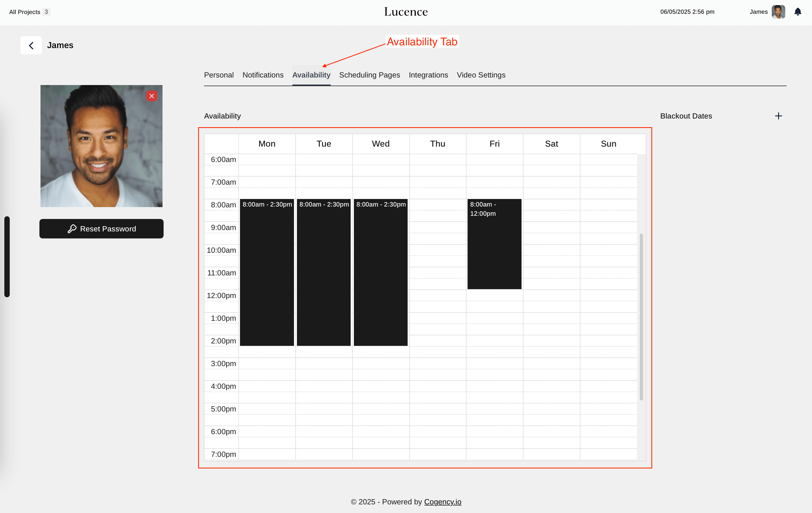Select the Availability tab
The width and height of the screenshot is (812, 513).
(311, 75)
